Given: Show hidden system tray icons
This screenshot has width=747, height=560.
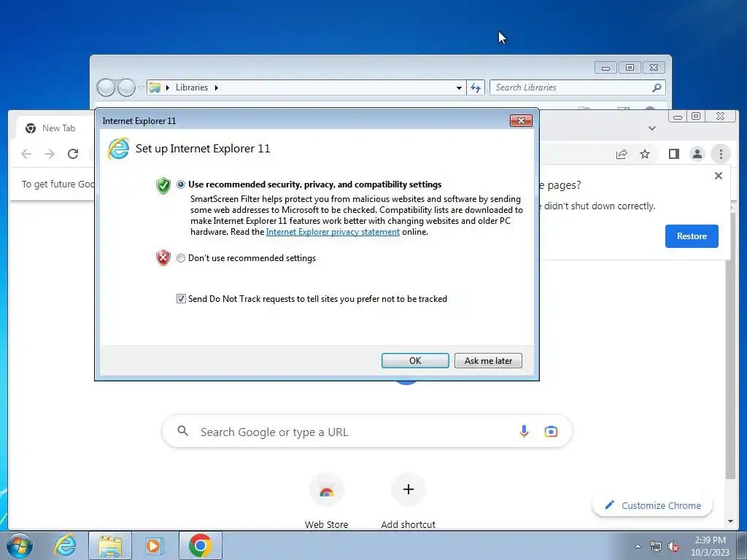Looking at the screenshot, I should click(x=638, y=546).
